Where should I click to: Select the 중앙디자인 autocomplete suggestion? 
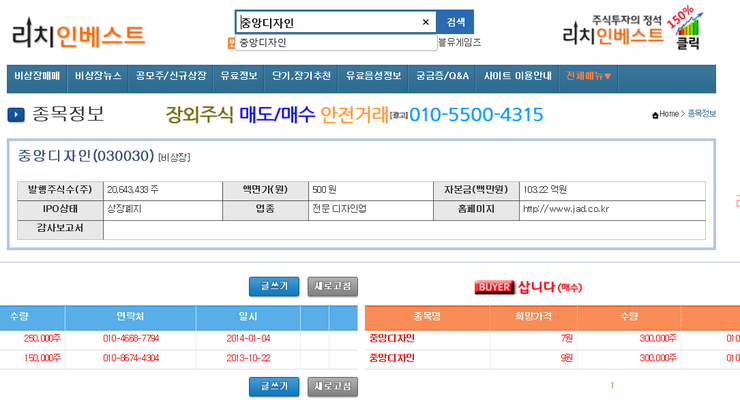pyautogui.click(x=336, y=42)
